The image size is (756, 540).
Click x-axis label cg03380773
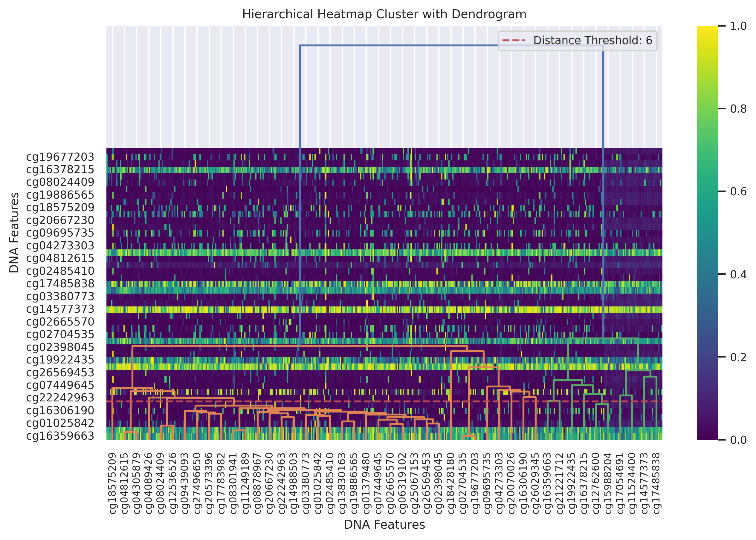(x=306, y=483)
